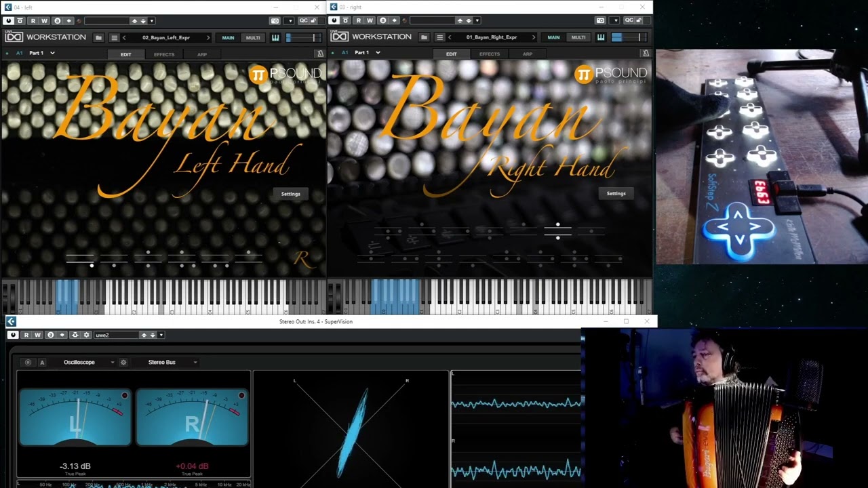This screenshot has height=488, width=868.
Task: Load next preset after 01_Bayan_Right_Expr
Action: click(534, 37)
